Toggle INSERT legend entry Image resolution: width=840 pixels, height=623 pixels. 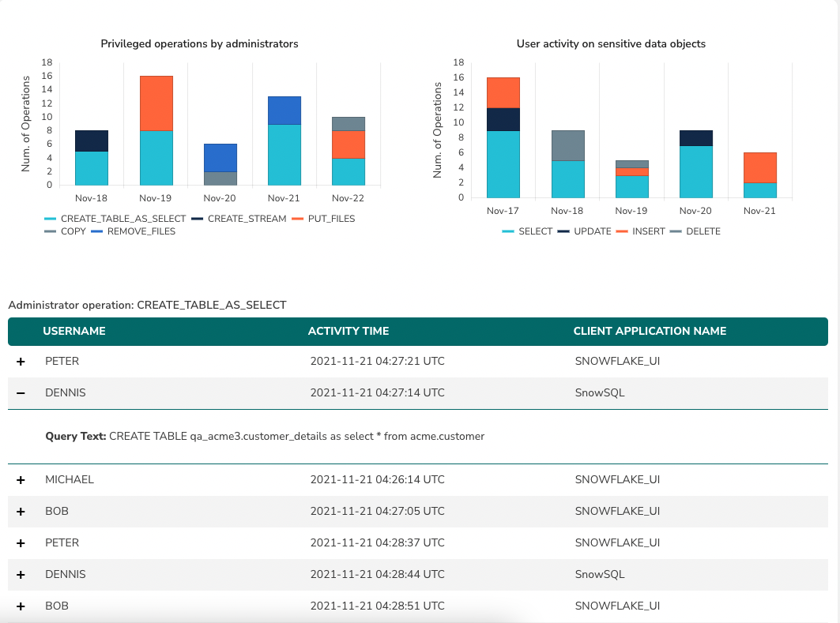(x=641, y=231)
